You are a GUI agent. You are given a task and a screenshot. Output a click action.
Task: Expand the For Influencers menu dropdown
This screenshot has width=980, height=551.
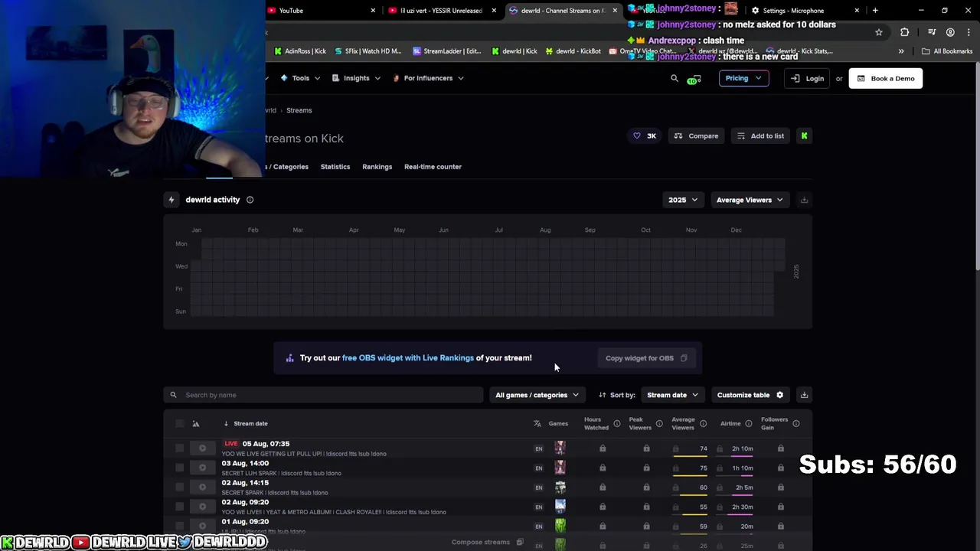428,78
